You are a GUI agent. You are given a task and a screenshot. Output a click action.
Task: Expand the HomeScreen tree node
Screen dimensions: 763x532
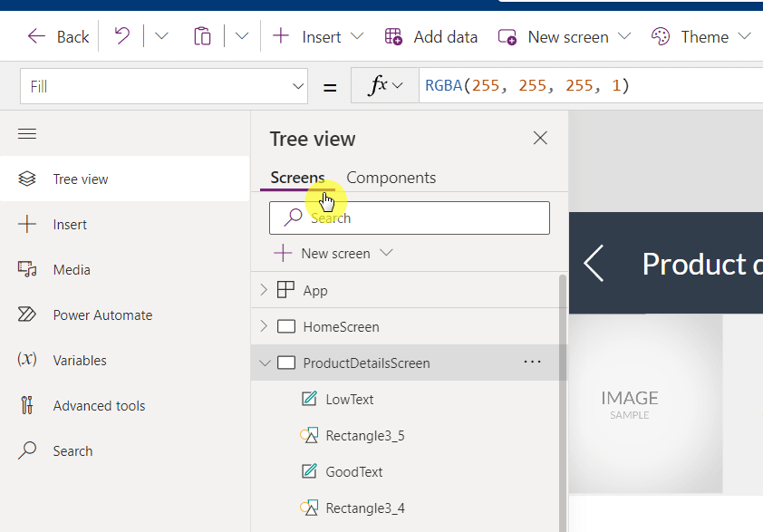tap(264, 326)
